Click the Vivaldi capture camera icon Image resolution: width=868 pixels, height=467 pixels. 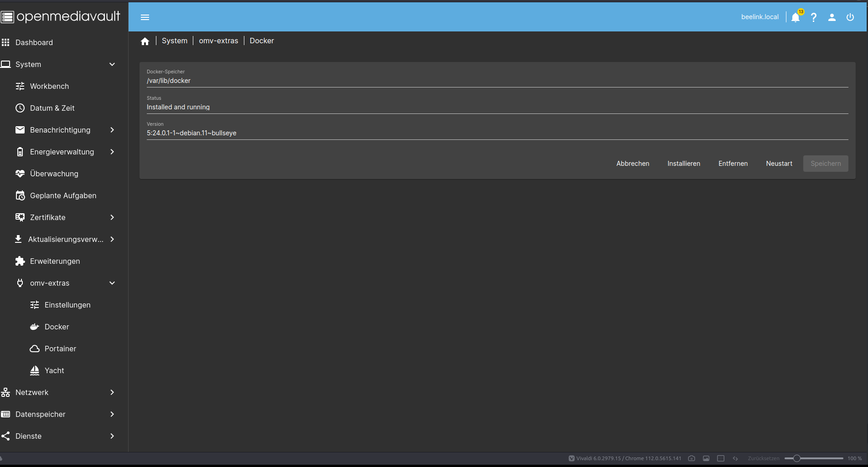(x=692, y=458)
